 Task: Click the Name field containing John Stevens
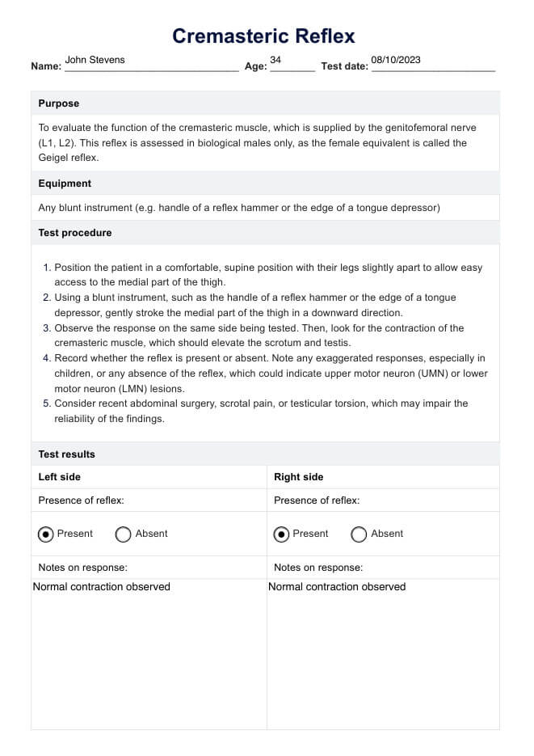(x=151, y=65)
